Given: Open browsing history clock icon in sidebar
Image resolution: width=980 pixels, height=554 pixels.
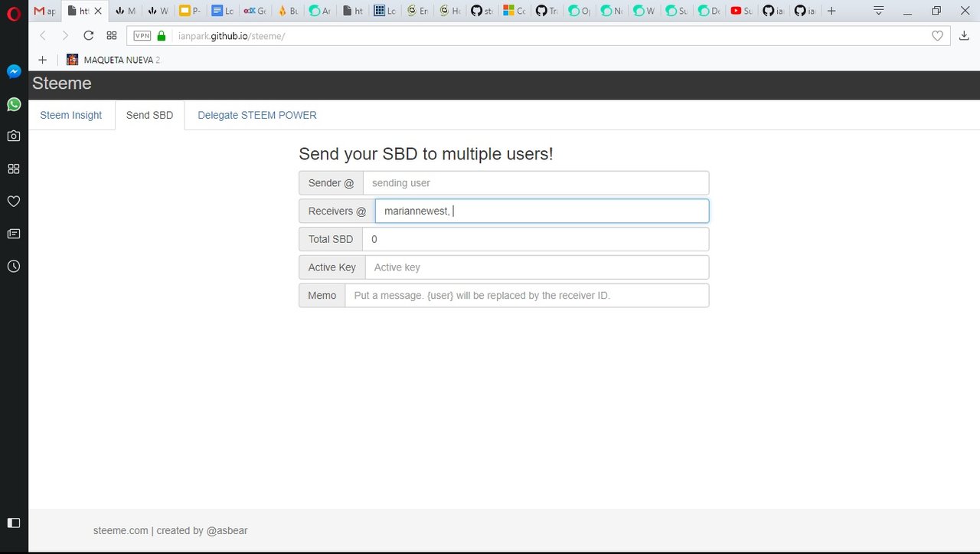Looking at the screenshot, I should (x=14, y=266).
